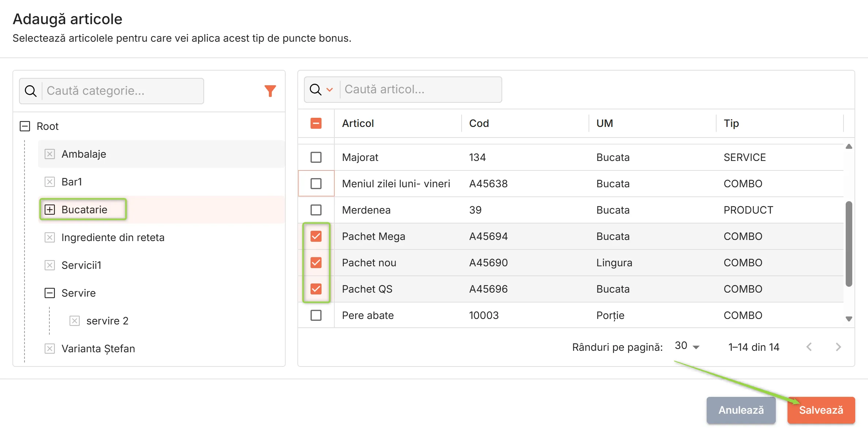Click table scroll down arrow

pos(849,319)
